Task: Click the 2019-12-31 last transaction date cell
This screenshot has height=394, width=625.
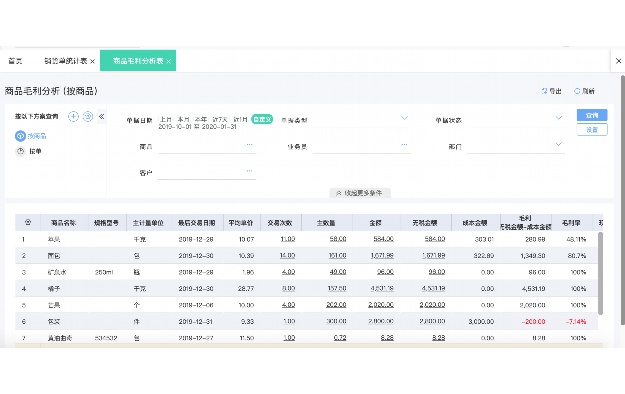Action: click(196, 321)
